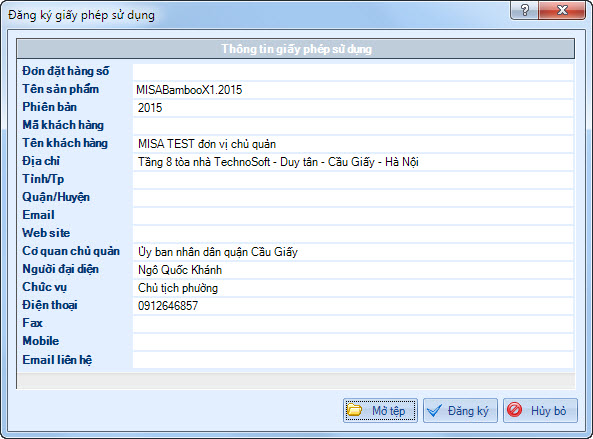Click the folder icon on Mở tệp
The height and width of the screenshot is (439, 593).
[355, 410]
